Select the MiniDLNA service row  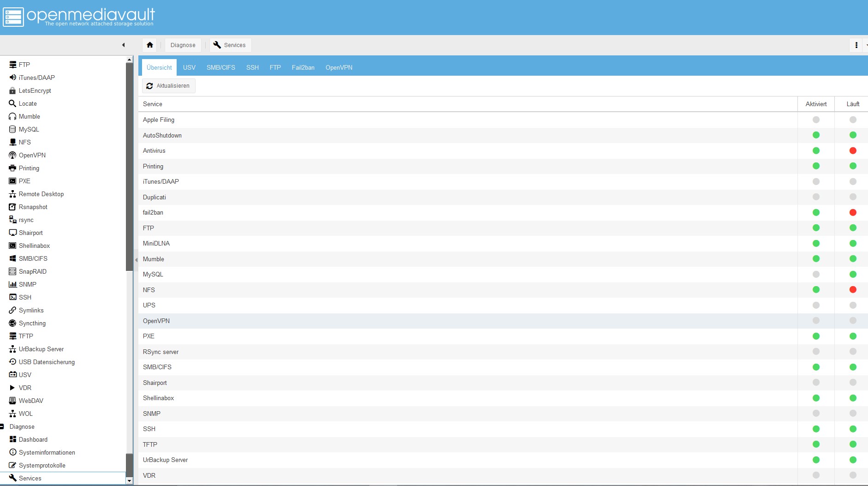pos(503,244)
